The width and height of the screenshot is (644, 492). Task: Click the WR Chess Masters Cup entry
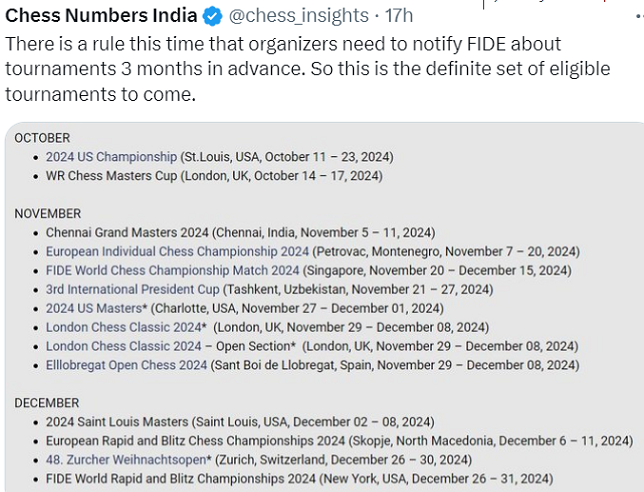click(112, 176)
